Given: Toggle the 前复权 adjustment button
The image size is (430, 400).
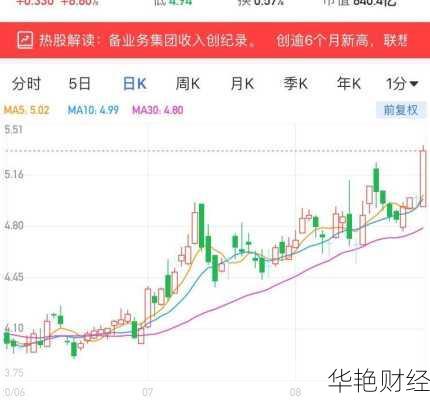Looking at the screenshot, I should tap(401, 110).
